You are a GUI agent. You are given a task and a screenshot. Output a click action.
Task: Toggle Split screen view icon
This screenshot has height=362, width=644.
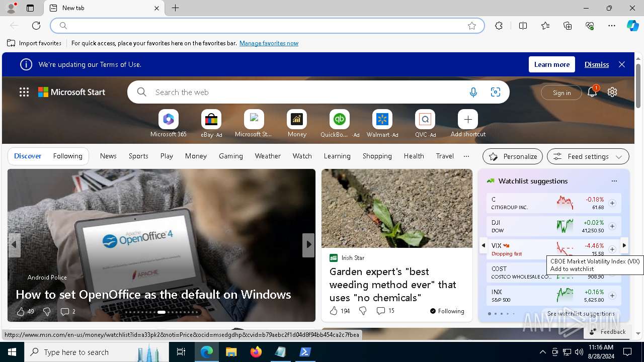pos(523,26)
